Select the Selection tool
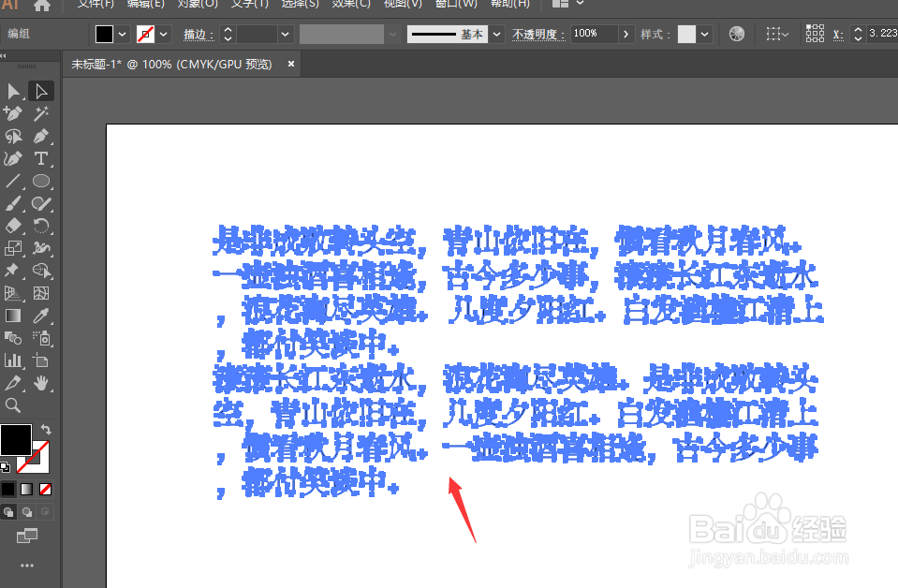This screenshot has width=898, height=588. 13,91
